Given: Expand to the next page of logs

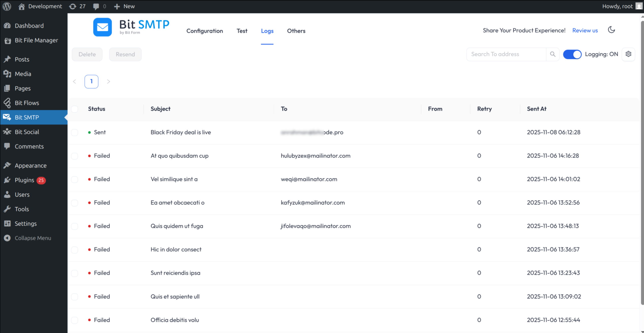Looking at the screenshot, I should [108, 81].
